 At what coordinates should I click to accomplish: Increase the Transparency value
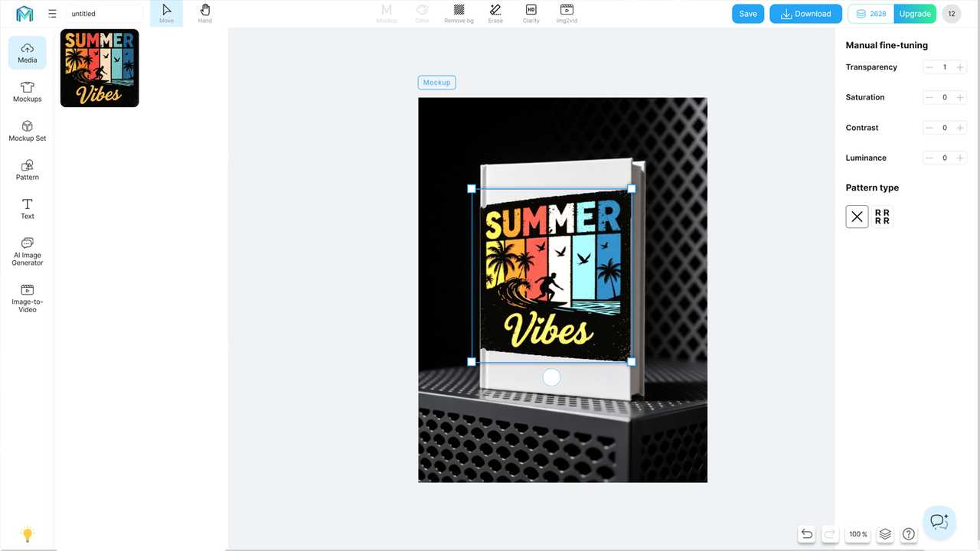click(960, 67)
